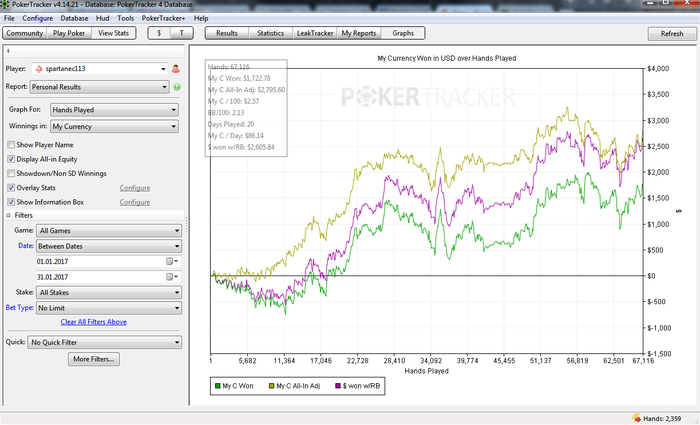Open the Database menu
This screenshot has width=700, height=425.
pos(74,18)
